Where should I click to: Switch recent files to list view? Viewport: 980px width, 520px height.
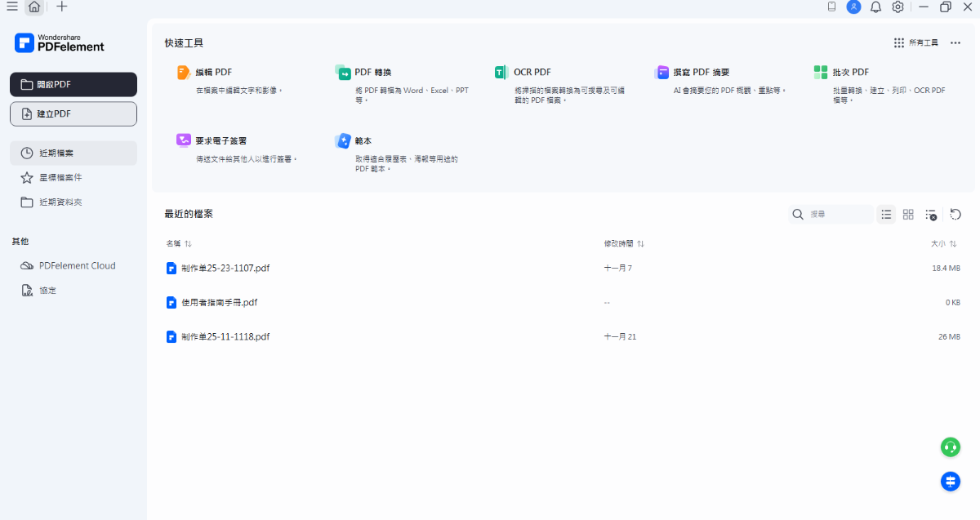(x=886, y=215)
